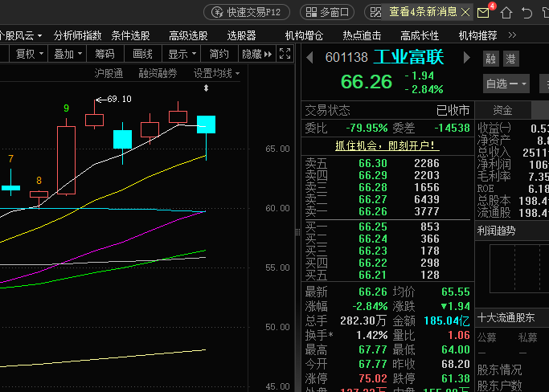Click the undo back arrow icon
This screenshot has width=549, height=392.
click(x=526, y=13)
